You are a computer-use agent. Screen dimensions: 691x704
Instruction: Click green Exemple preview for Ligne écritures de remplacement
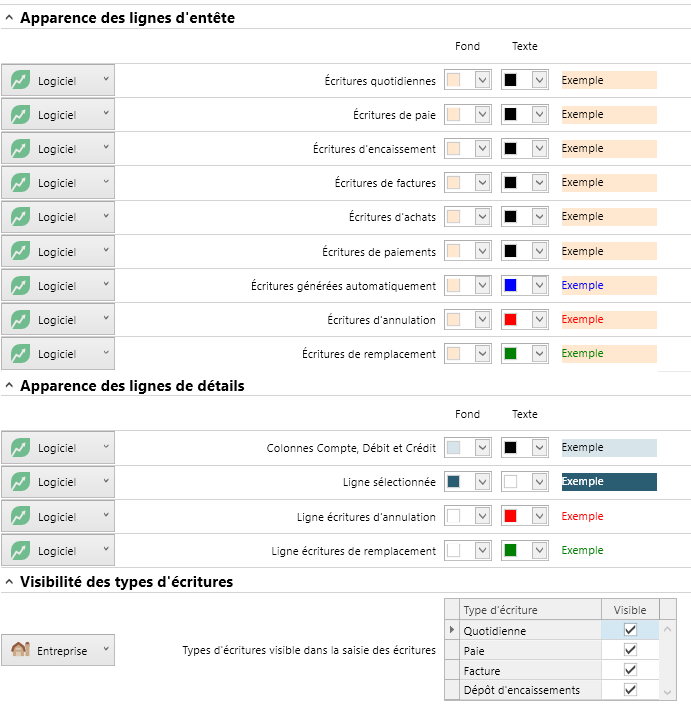582,550
